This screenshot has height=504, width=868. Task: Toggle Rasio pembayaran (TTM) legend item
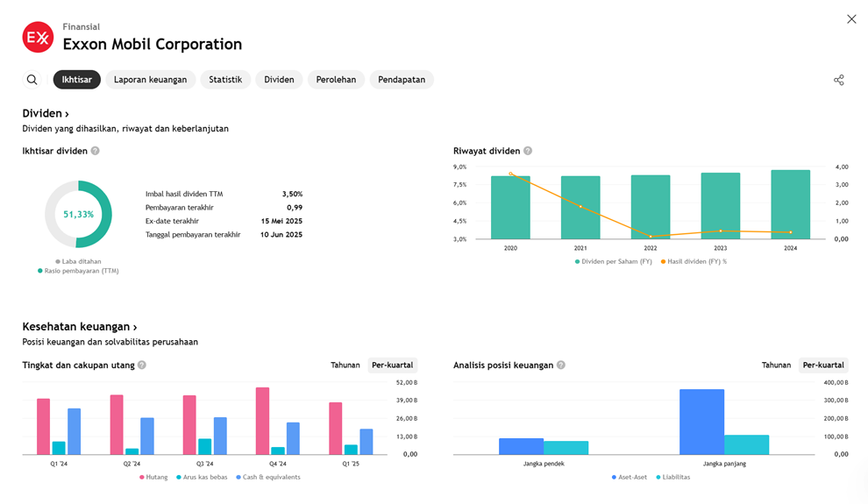tap(78, 271)
